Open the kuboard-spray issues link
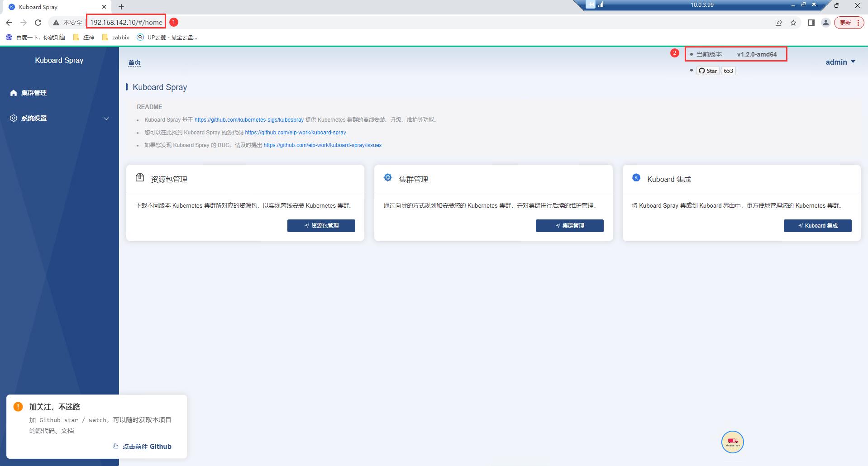 click(323, 145)
